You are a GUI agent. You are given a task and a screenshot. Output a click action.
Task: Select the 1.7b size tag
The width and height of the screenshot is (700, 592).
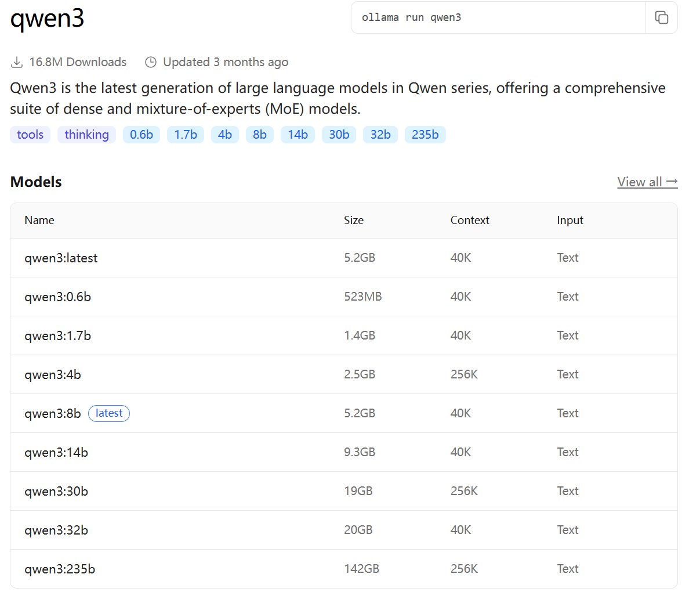click(x=186, y=135)
